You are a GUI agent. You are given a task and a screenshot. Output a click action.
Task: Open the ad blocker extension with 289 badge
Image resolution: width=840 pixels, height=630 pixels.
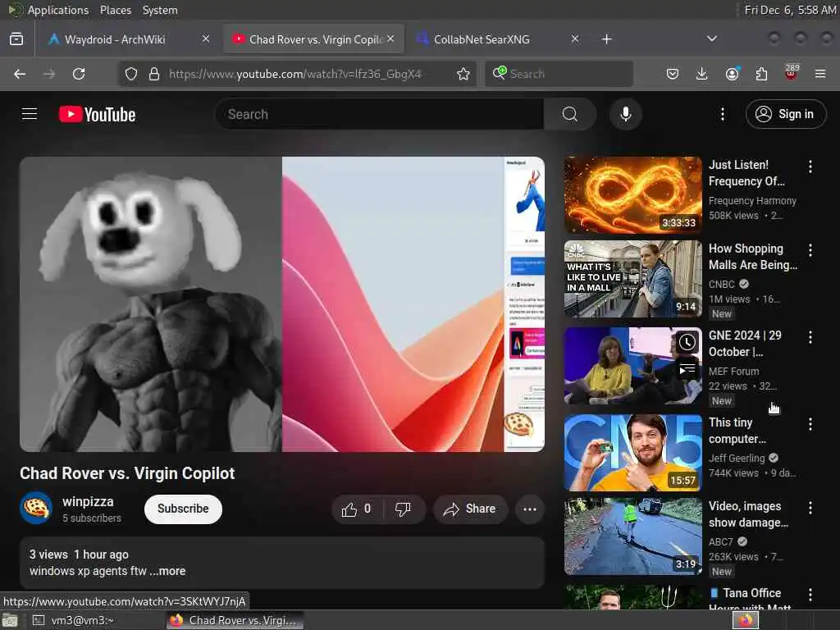pos(791,73)
